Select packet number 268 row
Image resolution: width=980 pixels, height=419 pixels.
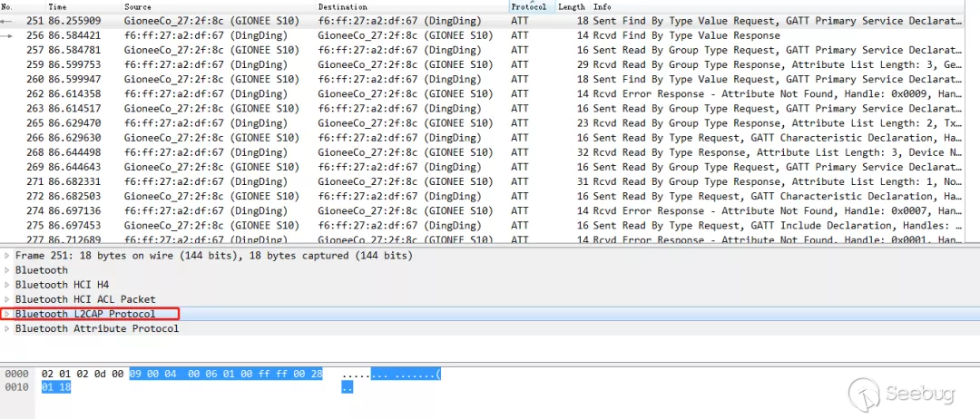pos(483,152)
